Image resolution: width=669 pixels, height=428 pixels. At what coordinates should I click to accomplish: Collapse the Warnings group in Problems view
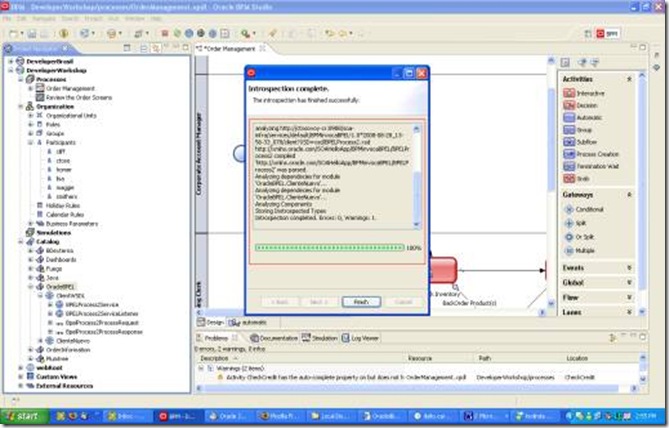pyautogui.click(x=201, y=368)
